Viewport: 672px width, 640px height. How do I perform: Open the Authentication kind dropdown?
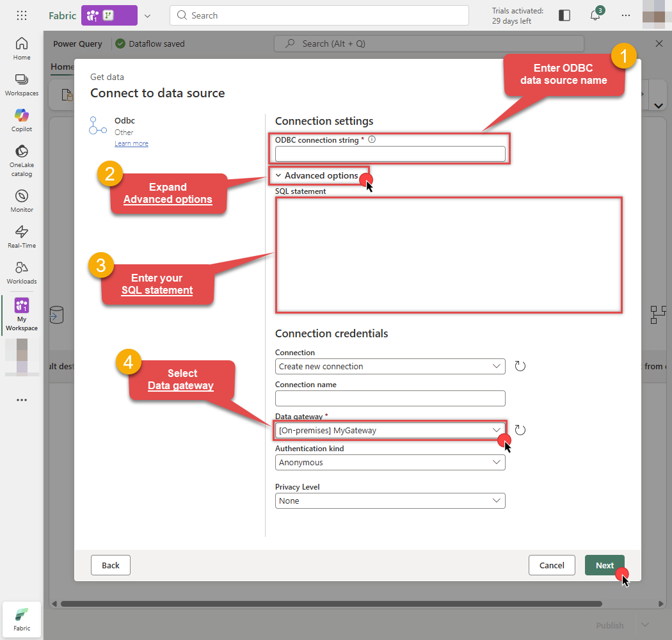(498, 462)
